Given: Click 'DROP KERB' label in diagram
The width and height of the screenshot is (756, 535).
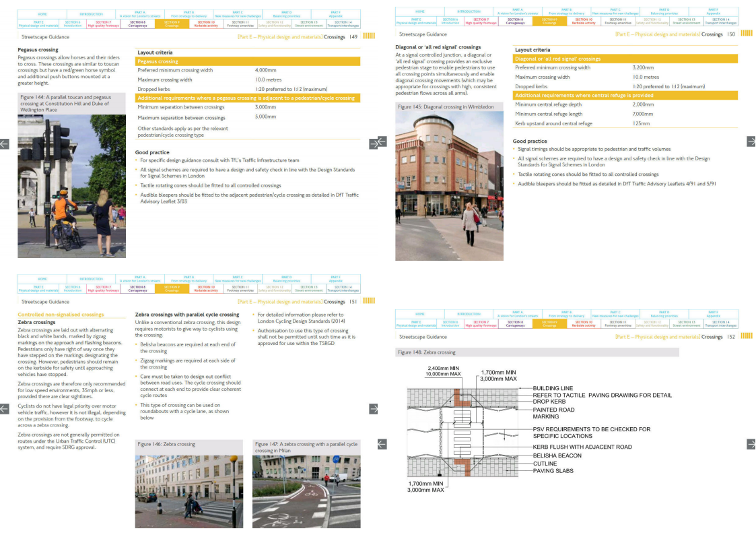Looking at the screenshot, I should (549, 402).
